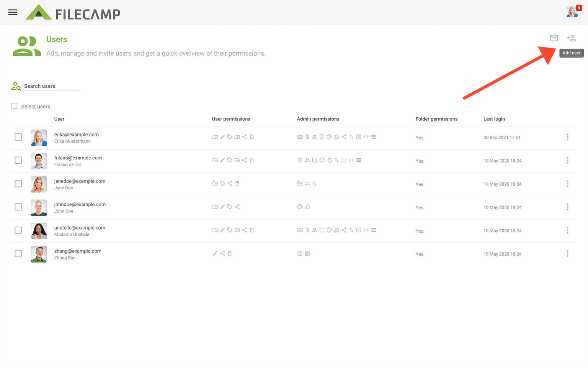This screenshot has height=368, width=588.
Task: Click the Add user icon
Action: (x=571, y=38)
